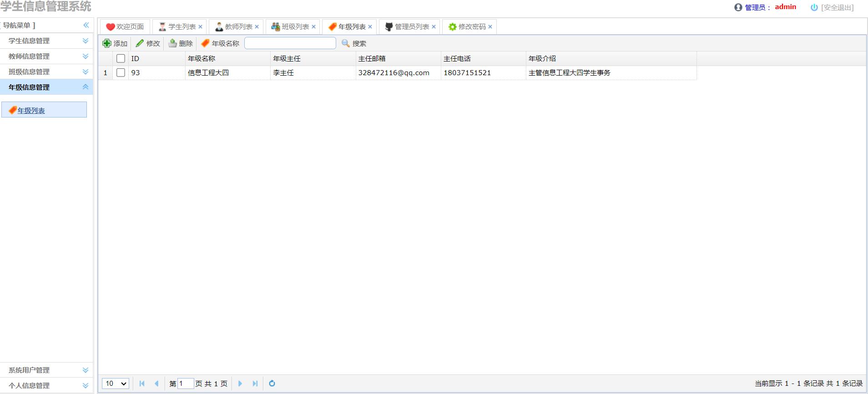Click the 主任电话 column header
The width and height of the screenshot is (868, 394).
coord(483,58)
